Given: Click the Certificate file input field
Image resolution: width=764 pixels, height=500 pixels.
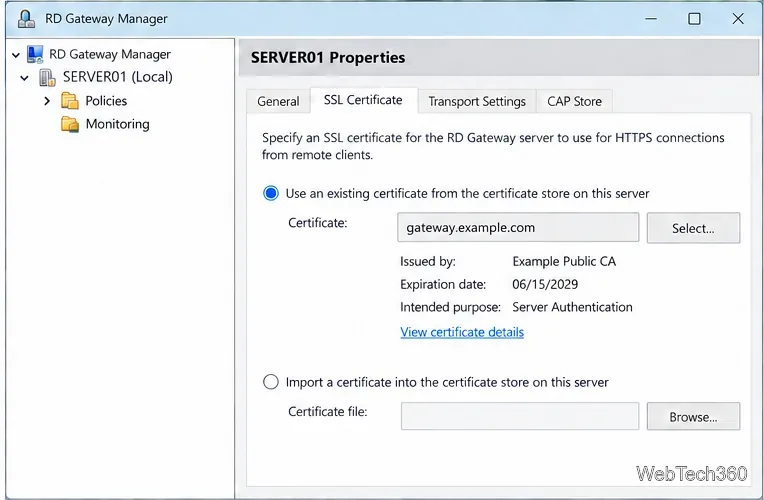Looking at the screenshot, I should (x=520, y=416).
